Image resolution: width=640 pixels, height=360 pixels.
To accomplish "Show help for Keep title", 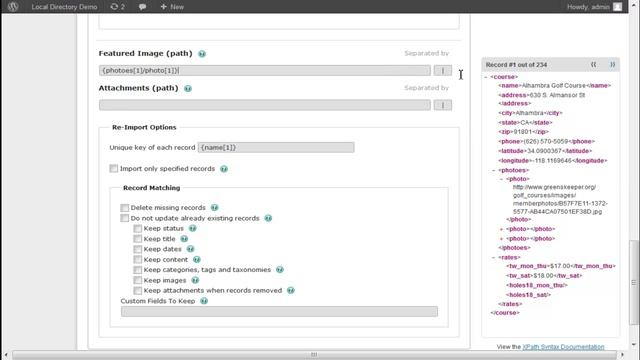I will [184, 239].
